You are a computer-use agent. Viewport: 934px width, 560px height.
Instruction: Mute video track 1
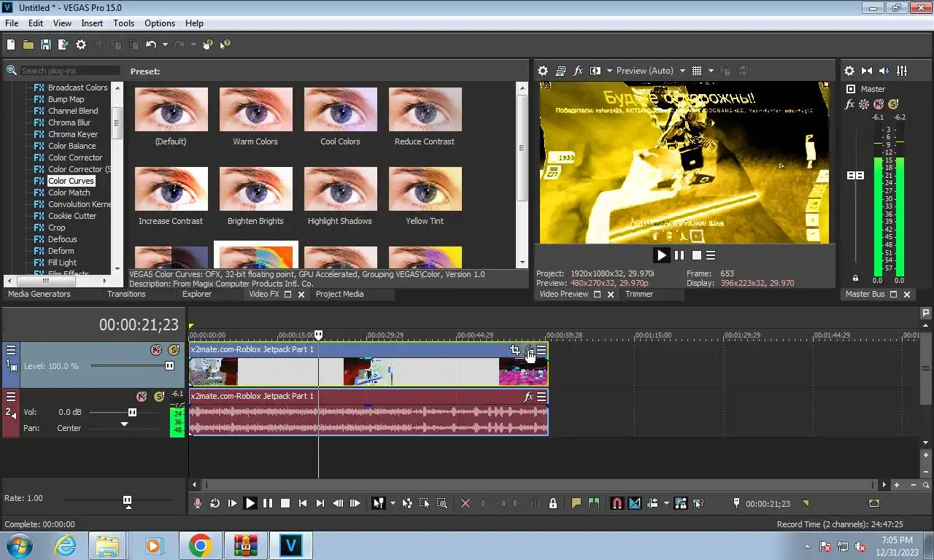point(155,350)
